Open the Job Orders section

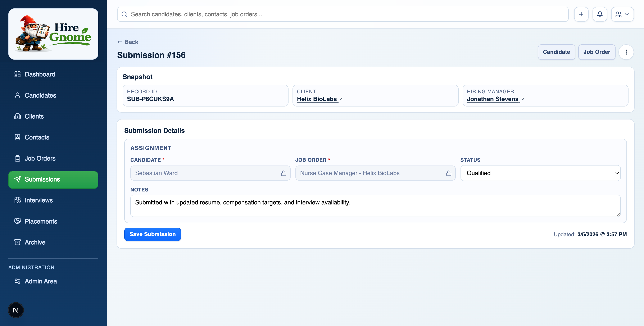40,158
